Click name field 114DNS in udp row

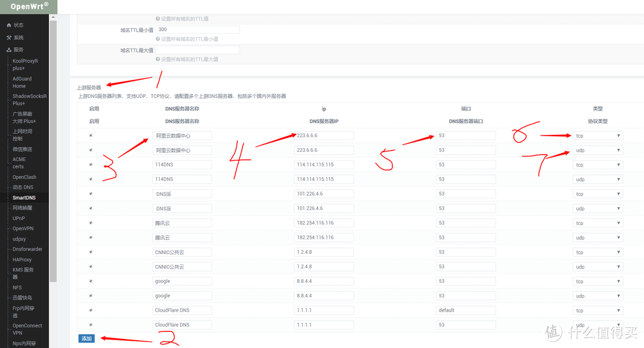(x=182, y=179)
